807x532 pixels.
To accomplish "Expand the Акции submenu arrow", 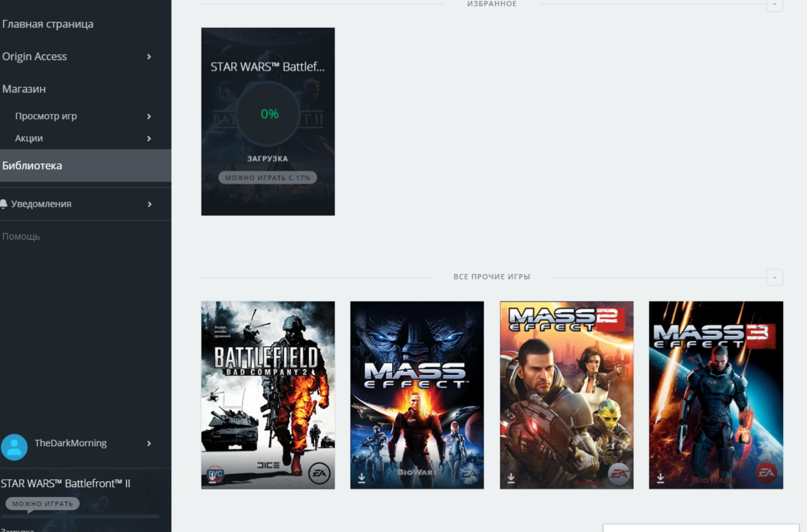I will [149, 139].
